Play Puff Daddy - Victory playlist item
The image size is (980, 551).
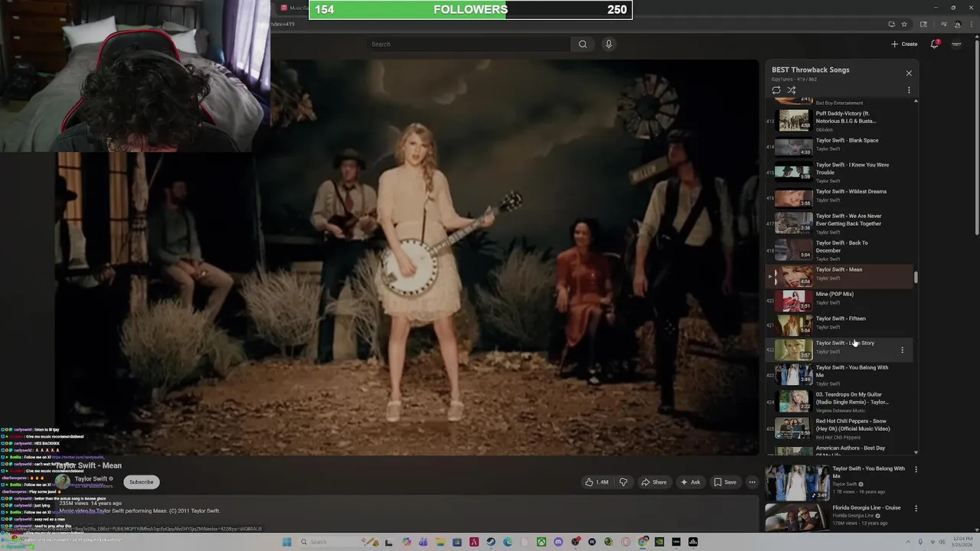coord(840,120)
